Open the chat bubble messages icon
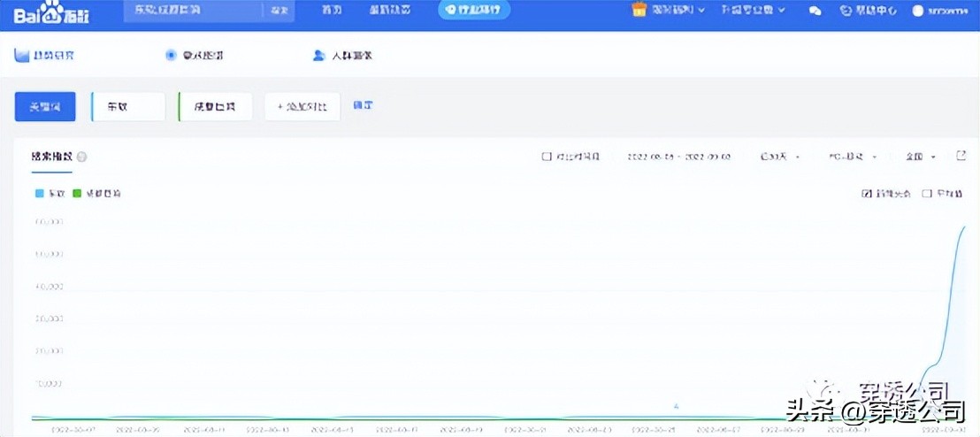The height and width of the screenshot is (437, 980). (x=815, y=11)
